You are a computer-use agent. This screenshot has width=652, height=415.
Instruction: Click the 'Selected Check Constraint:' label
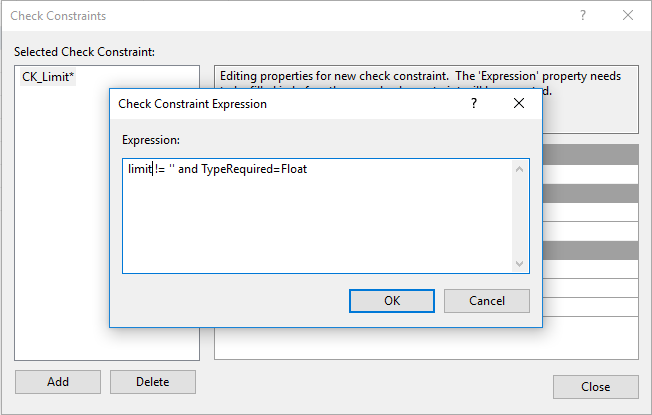(x=84, y=51)
